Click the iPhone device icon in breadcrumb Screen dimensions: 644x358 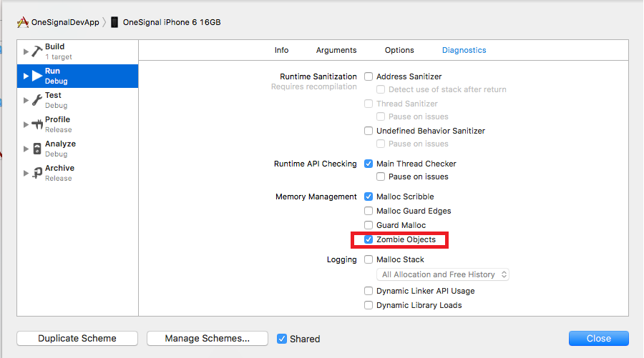114,22
